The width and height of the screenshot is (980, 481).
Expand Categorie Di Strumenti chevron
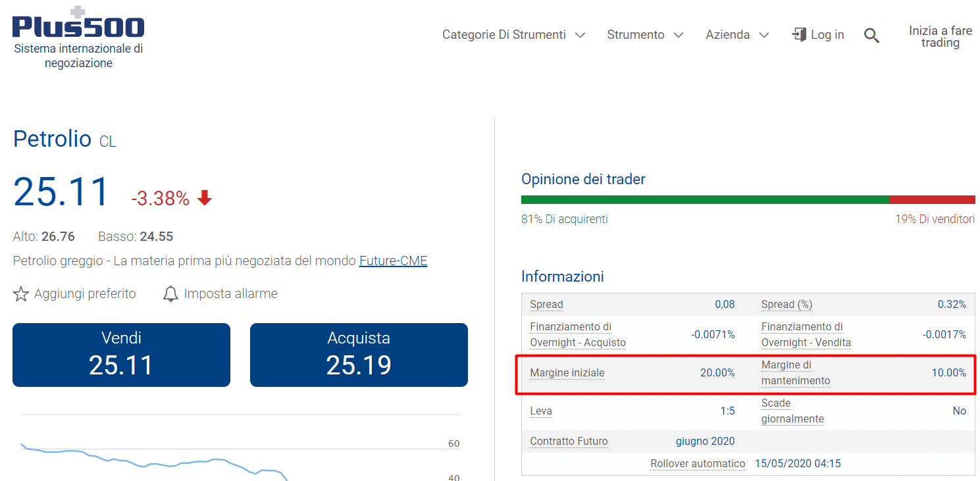click(x=580, y=35)
